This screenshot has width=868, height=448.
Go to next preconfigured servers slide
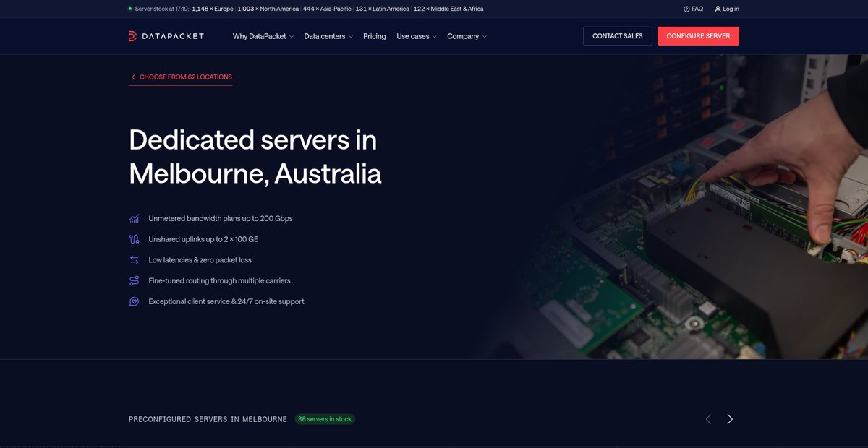[730, 419]
